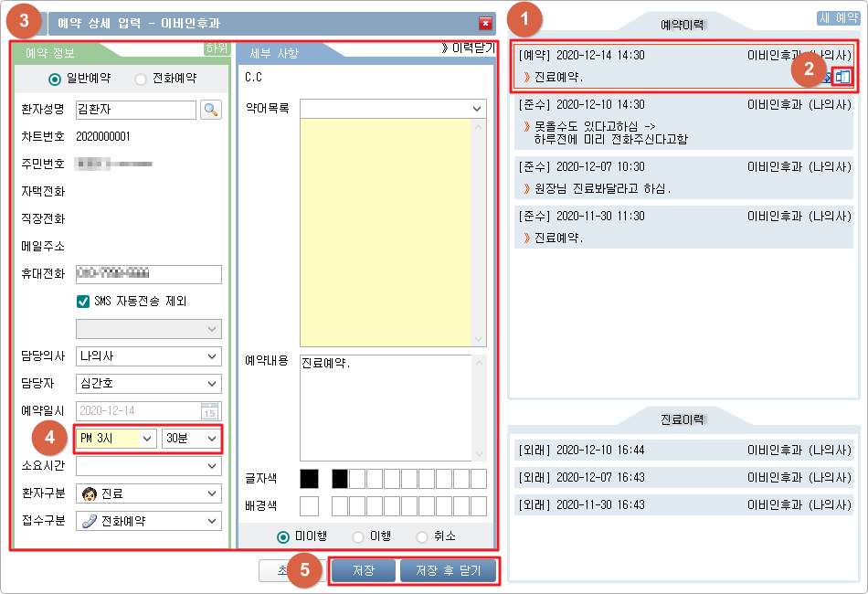This screenshot has height=594, width=868.
Task: Select the 전화예약 radio button
Action: tap(141, 80)
